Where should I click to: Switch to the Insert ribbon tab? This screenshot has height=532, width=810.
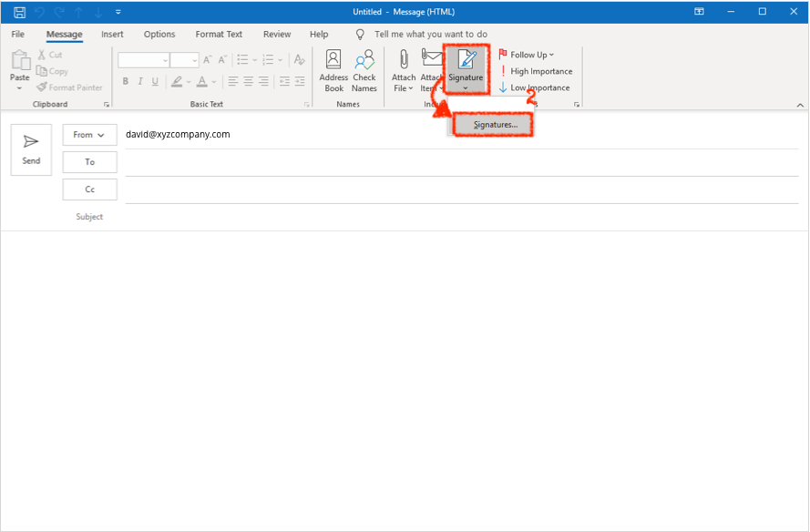[112, 35]
